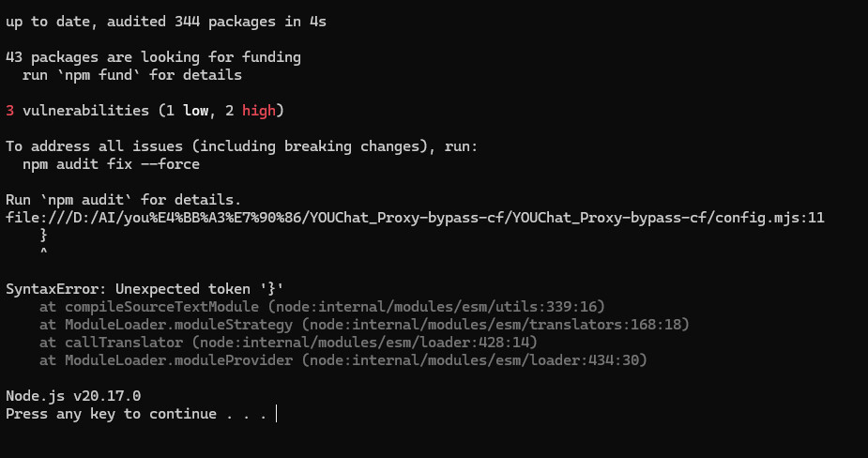Click the red vulnerabilities count number 3
Viewport: 868px width, 458px height.
(x=10, y=111)
